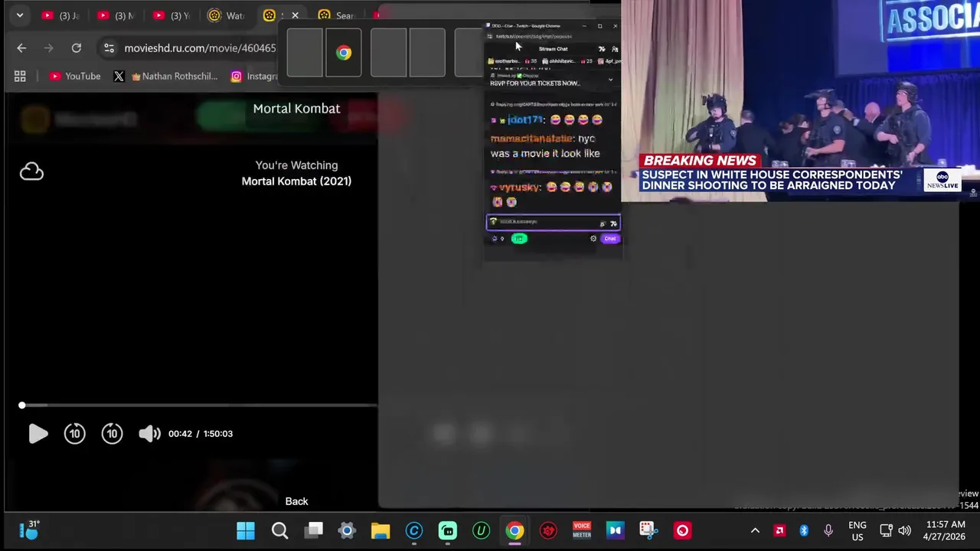Screen dimensions: 980x551
Task: Open the IObit Uninstaller icon on taskbar
Action: (481, 530)
